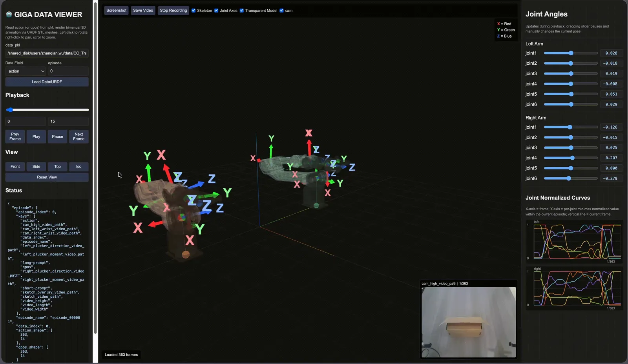Screen dimensions: 628x364
Task: Click the Right Arm joint5 value 0.000
Action: click(611, 168)
